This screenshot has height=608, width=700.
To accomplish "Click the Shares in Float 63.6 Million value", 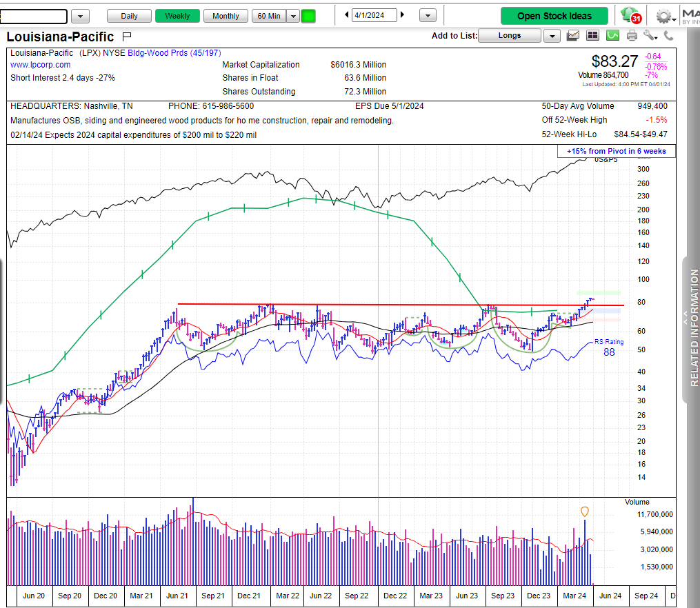I will (x=365, y=78).
